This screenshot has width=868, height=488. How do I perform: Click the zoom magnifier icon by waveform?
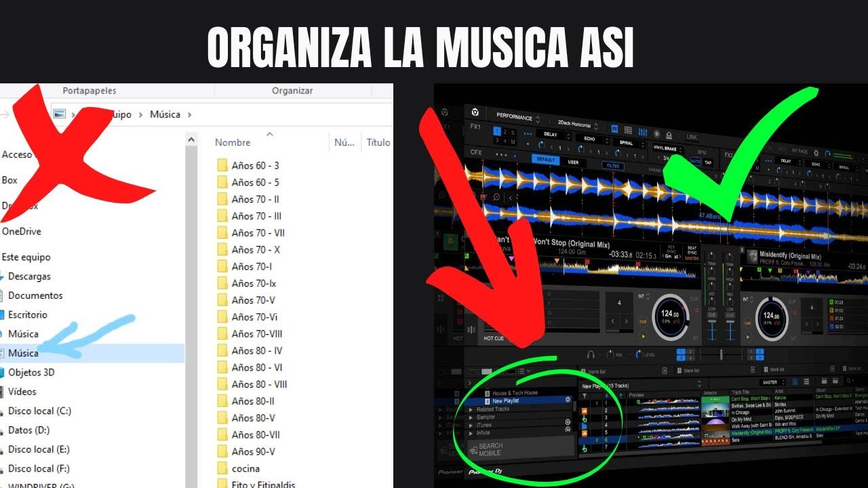click(496, 197)
